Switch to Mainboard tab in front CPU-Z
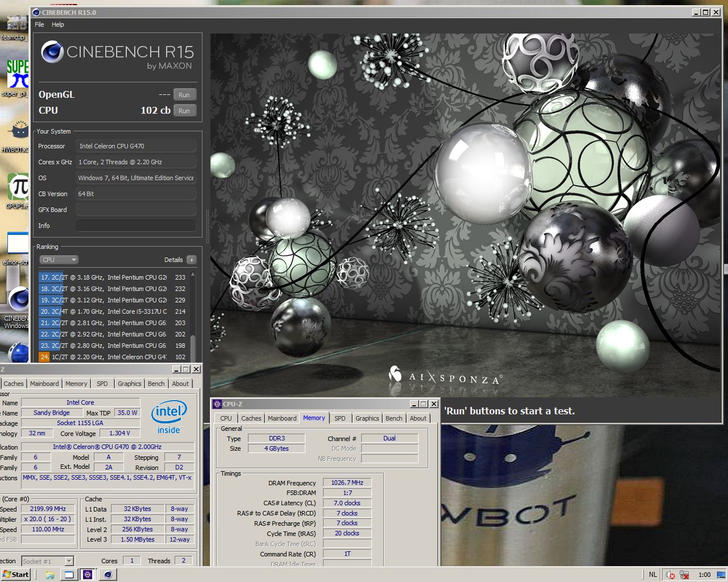This screenshot has height=582, width=728. point(282,418)
